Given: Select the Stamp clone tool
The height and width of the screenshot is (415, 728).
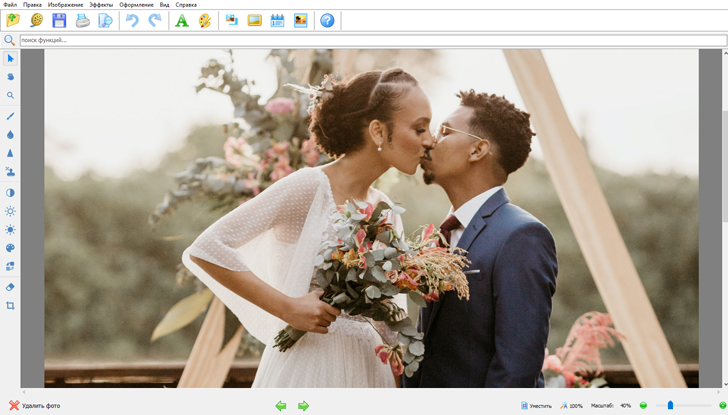Looking at the screenshot, I should (x=10, y=172).
